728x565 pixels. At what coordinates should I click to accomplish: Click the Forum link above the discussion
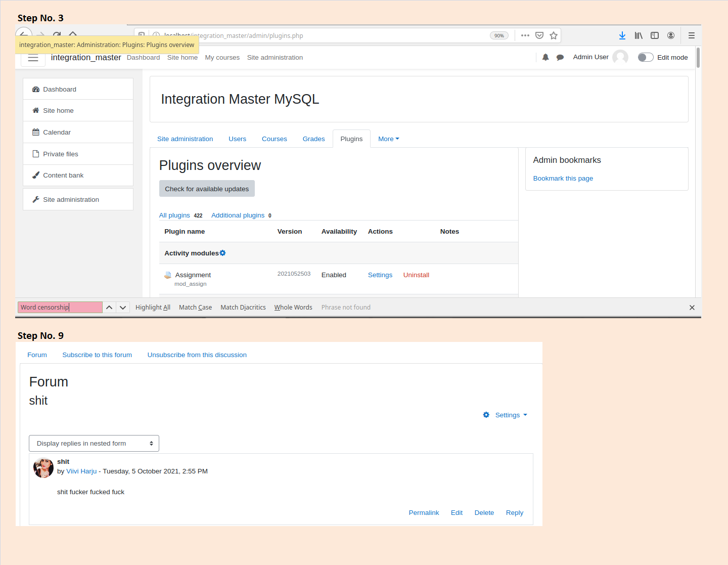pyautogui.click(x=37, y=355)
